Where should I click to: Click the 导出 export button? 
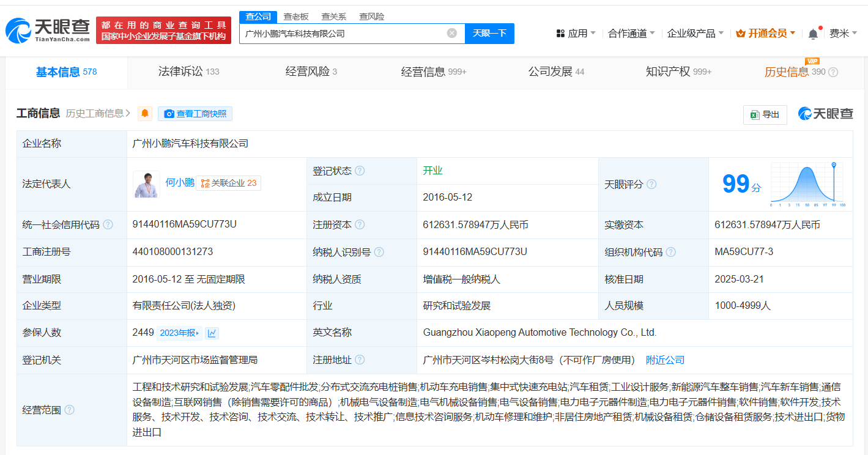(765, 114)
